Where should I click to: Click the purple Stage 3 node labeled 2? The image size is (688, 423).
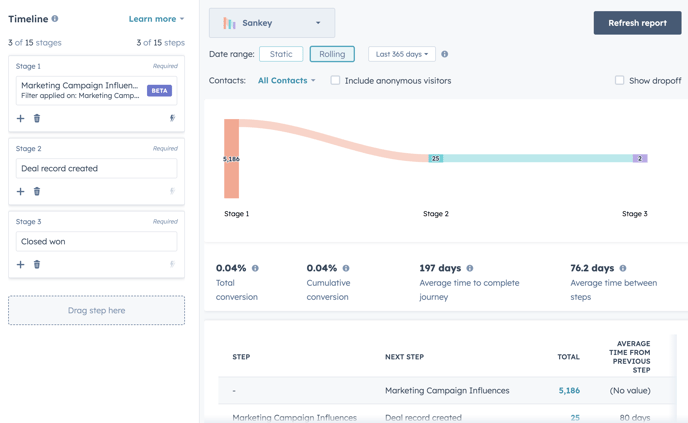pos(640,158)
